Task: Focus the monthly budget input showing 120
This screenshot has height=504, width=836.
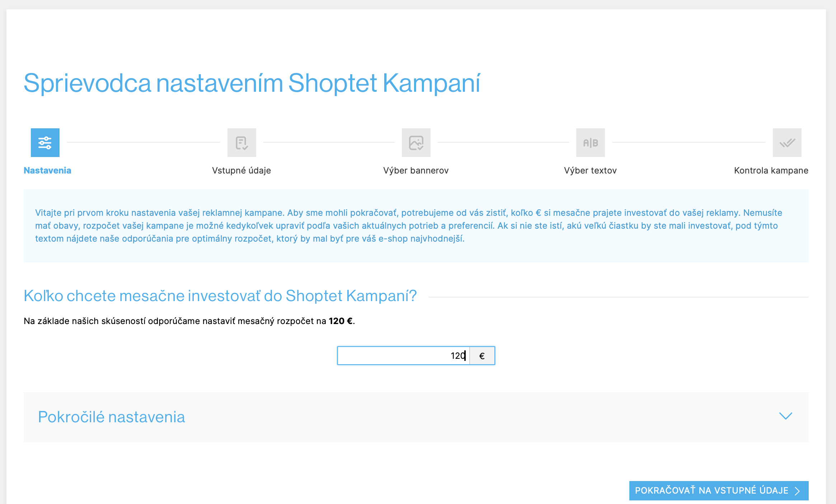Action: pyautogui.click(x=403, y=356)
